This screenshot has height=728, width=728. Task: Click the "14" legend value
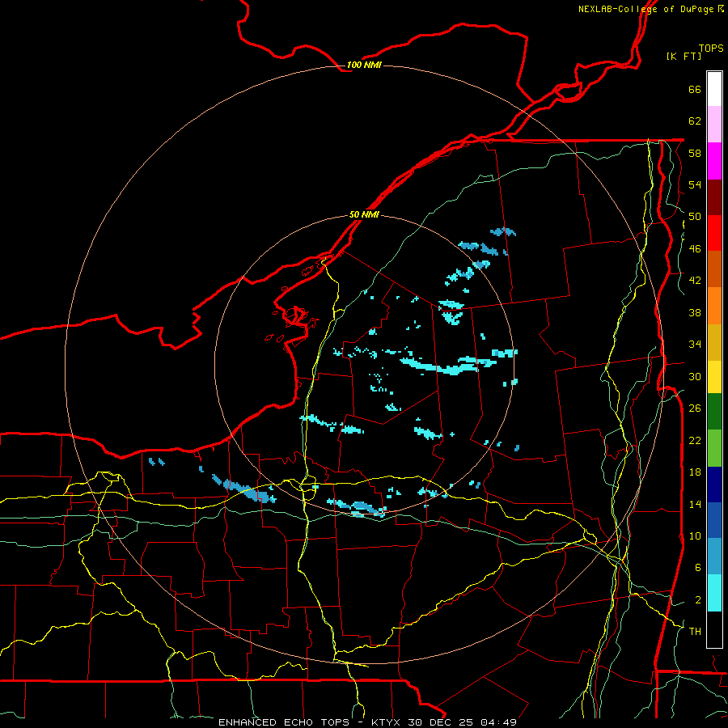coord(695,504)
